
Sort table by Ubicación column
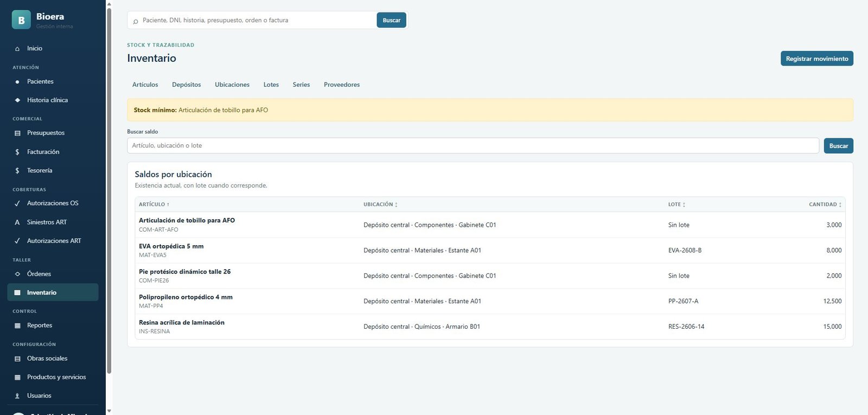(x=380, y=205)
